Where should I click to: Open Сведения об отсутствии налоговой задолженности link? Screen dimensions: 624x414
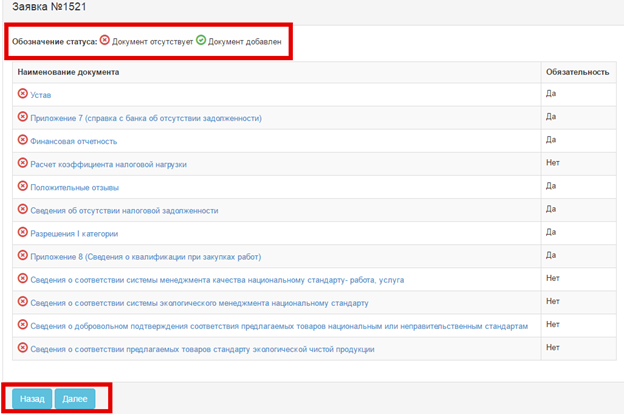click(x=124, y=211)
